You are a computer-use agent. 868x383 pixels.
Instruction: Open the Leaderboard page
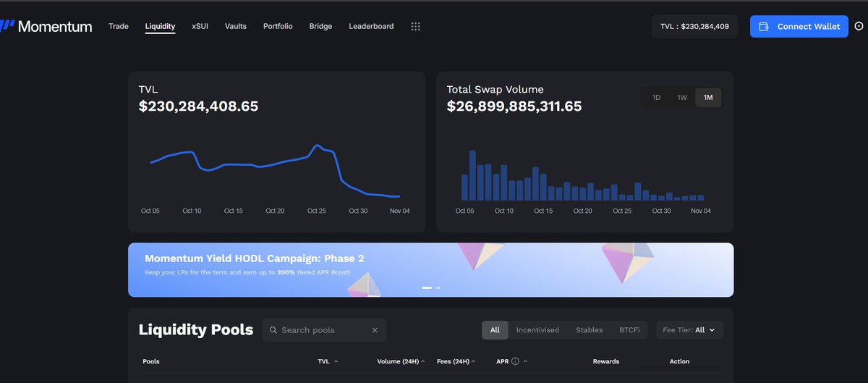[x=371, y=26]
